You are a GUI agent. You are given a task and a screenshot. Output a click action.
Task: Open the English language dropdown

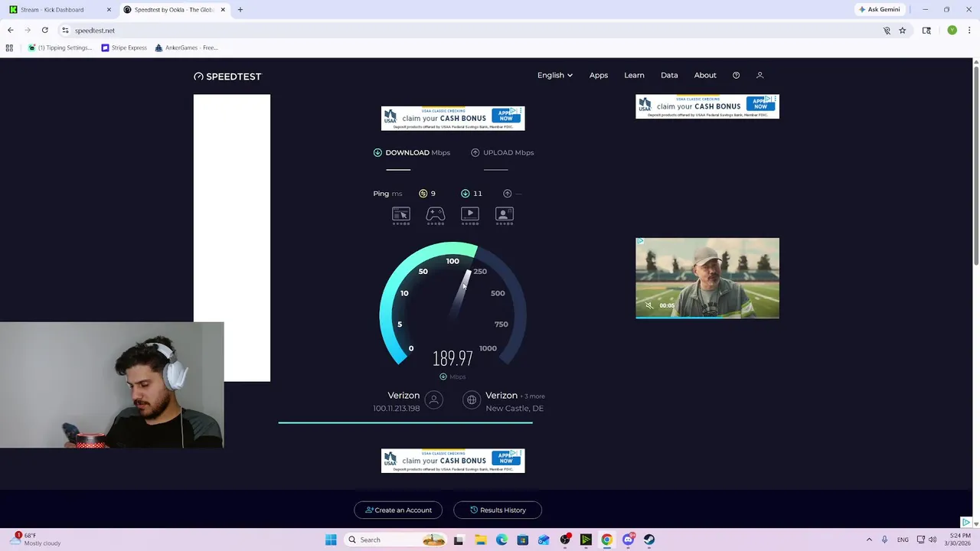(555, 75)
